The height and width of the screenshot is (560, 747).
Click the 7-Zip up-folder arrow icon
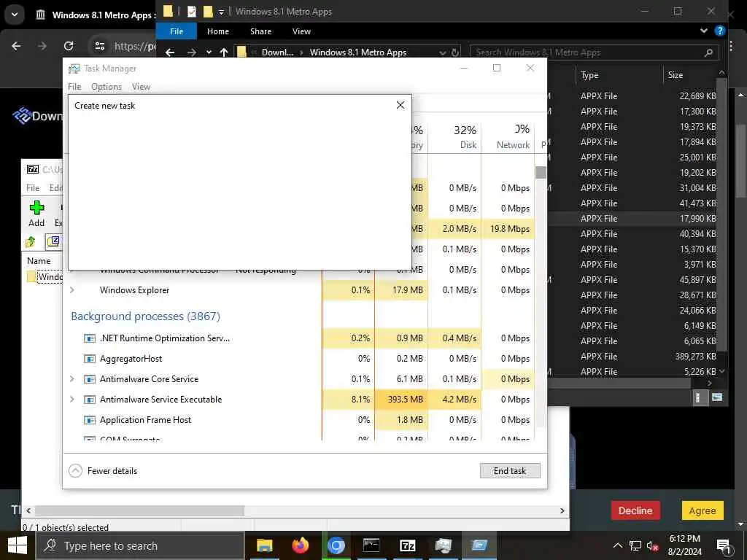tap(31, 241)
